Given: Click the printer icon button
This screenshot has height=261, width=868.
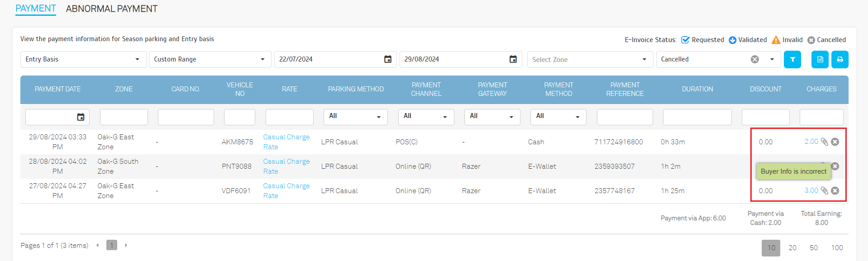Looking at the screenshot, I should pos(839,59).
